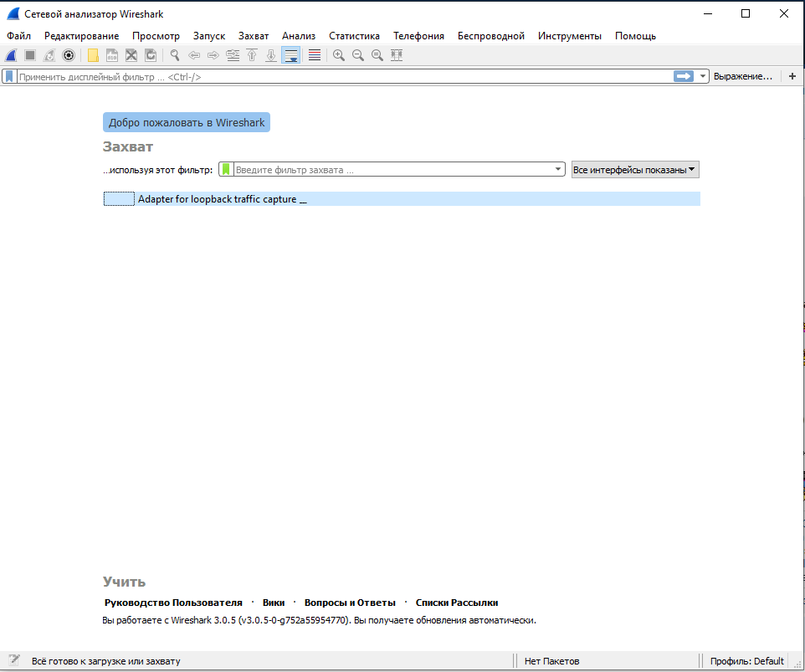
Task: Click the Учить section heading
Action: coord(124,582)
